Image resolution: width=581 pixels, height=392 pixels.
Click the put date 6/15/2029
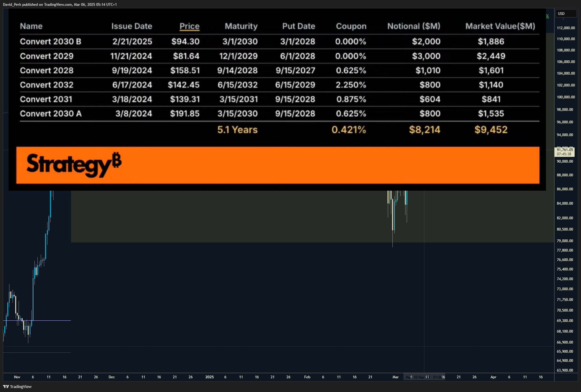coord(295,85)
